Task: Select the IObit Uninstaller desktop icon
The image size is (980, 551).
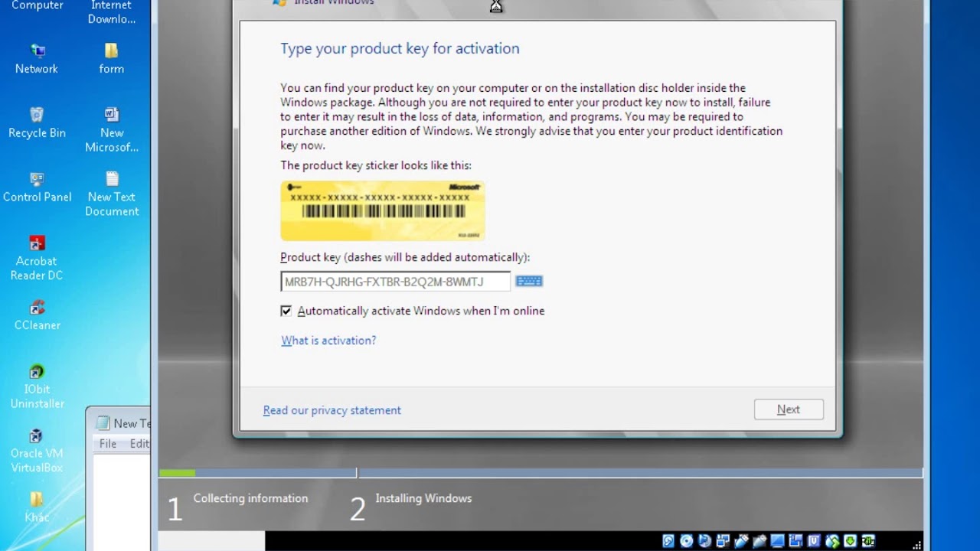Action: (x=37, y=386)
